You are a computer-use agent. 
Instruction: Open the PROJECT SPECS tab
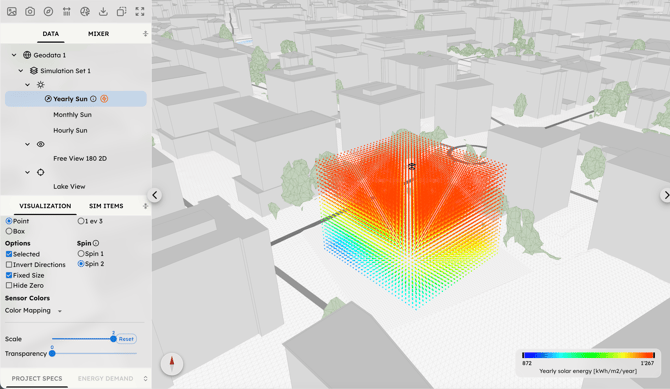(x=37, y=379)
